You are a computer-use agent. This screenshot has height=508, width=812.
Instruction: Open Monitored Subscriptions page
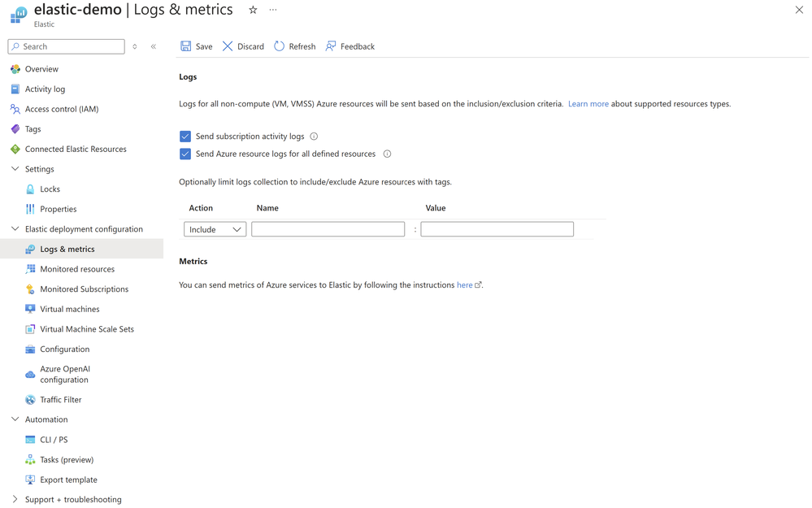[85, 289]
